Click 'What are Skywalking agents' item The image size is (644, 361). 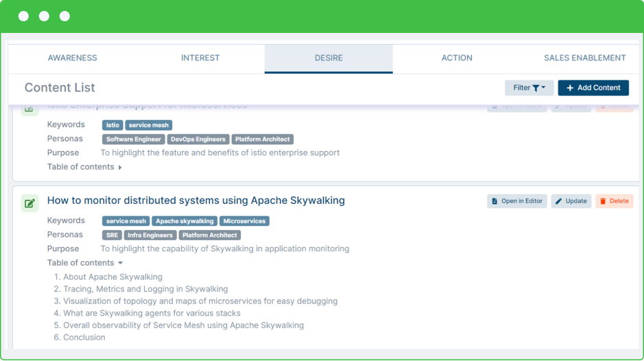click(152, 314)
